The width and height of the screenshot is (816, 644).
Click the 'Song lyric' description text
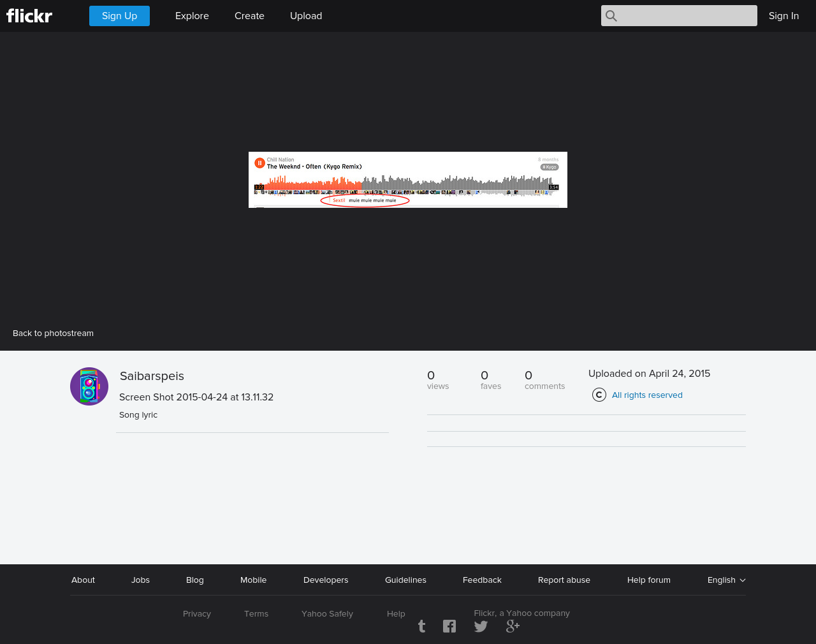click(x=138, y=414)
